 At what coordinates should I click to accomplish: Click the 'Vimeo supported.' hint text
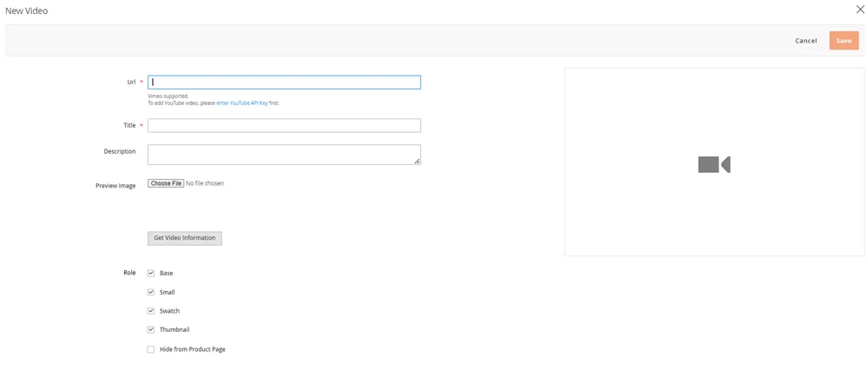pos(168,96)
